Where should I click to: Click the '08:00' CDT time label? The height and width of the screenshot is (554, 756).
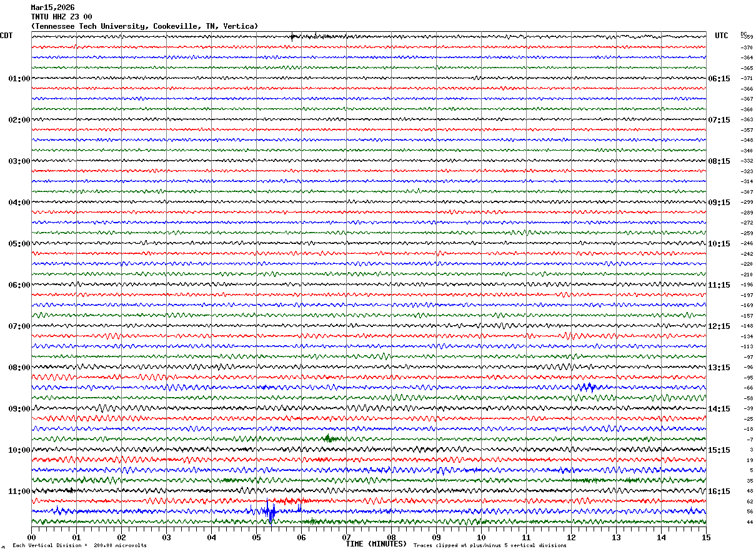tap(19, 368)
